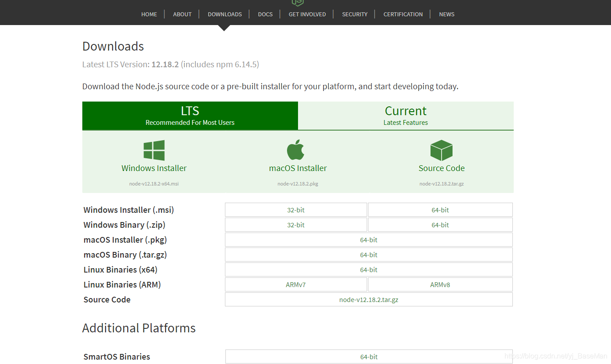Visit the SECURITY page

pos(355,14)
